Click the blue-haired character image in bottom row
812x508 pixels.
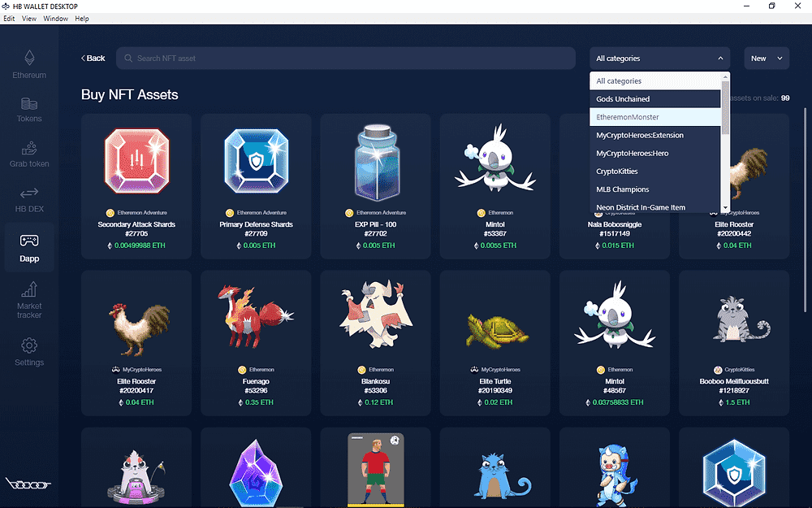(615, 475)
